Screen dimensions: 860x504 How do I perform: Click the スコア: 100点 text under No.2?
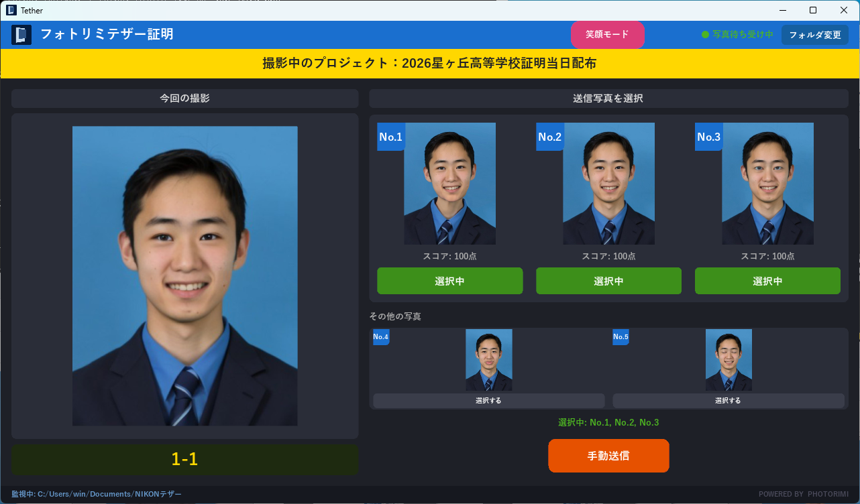pos(608,256)
